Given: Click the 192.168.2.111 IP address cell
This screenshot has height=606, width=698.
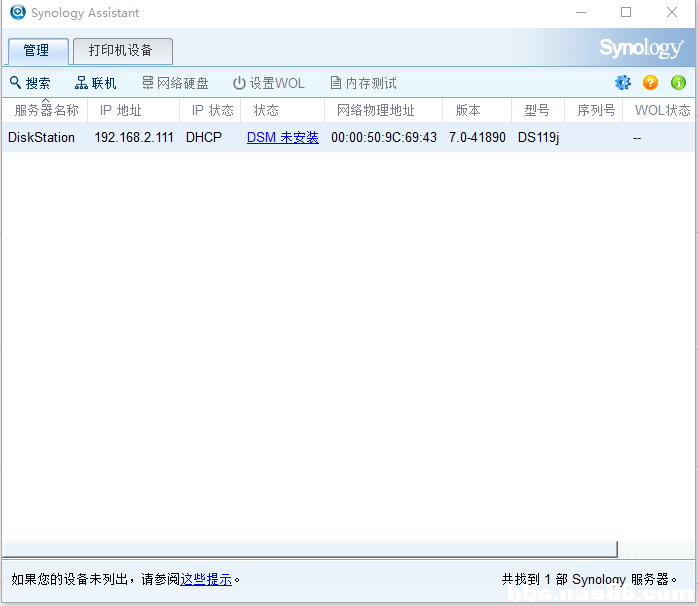Looking at the screenshot, I should coord(134,137).
